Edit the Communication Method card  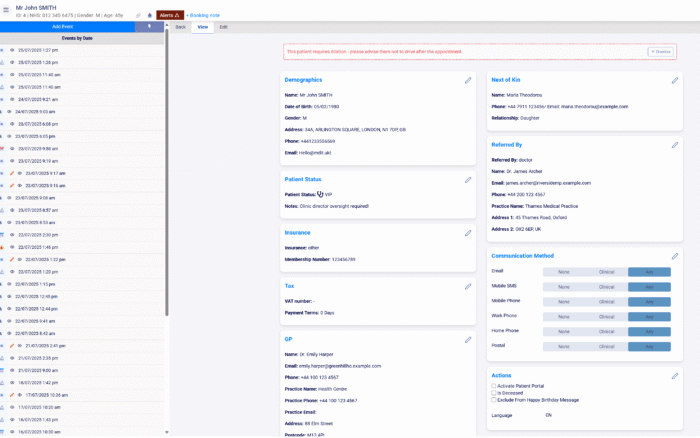(x=675, y=256)
